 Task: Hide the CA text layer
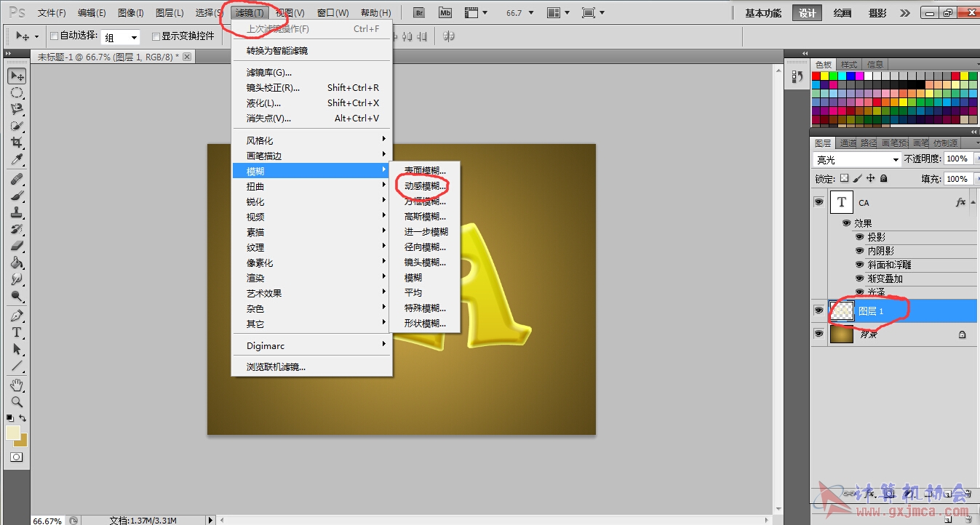tap(818, 202)
